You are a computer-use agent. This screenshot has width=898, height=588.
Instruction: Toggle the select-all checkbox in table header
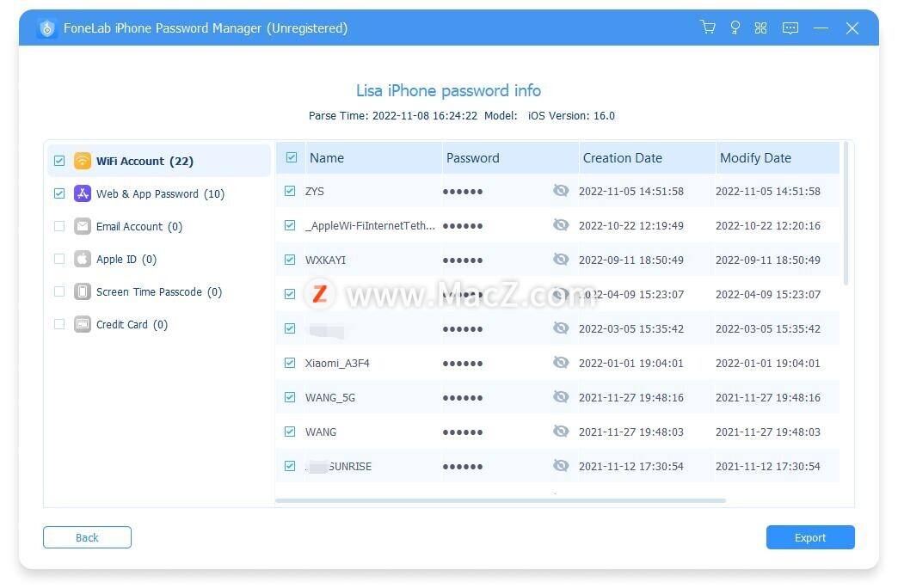click(x=292, y=157)
